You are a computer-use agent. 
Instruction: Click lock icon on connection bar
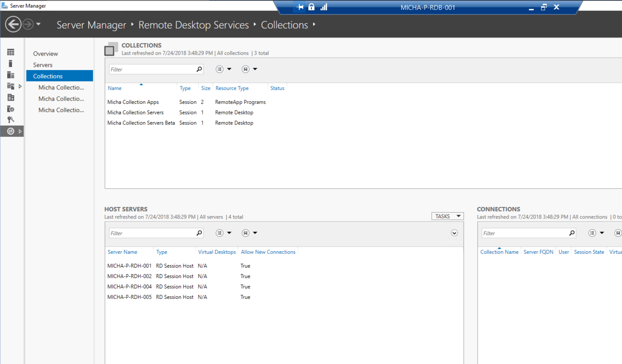click(311, 7)
